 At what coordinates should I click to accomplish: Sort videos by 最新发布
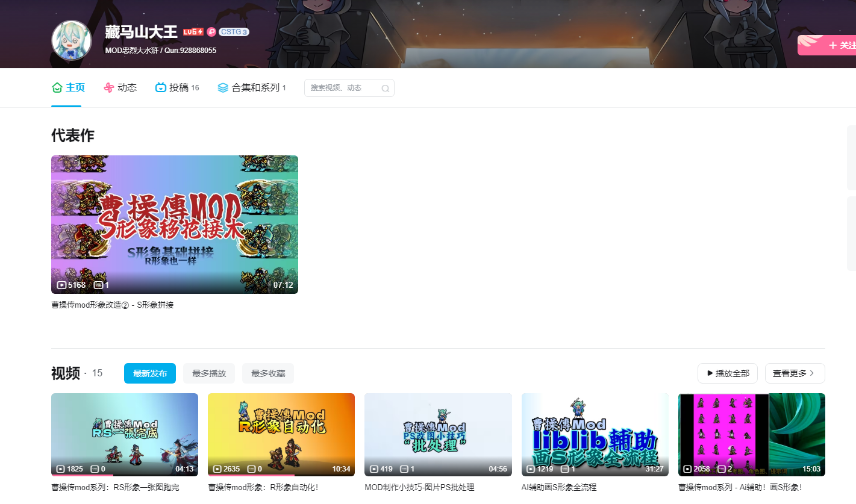[150, 373]
